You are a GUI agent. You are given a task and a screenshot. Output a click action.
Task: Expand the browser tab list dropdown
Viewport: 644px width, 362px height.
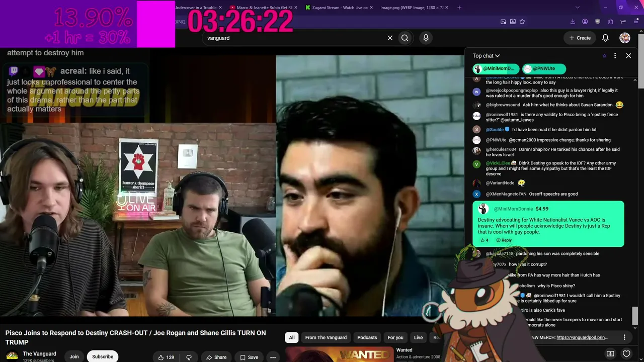pos(578,8)
